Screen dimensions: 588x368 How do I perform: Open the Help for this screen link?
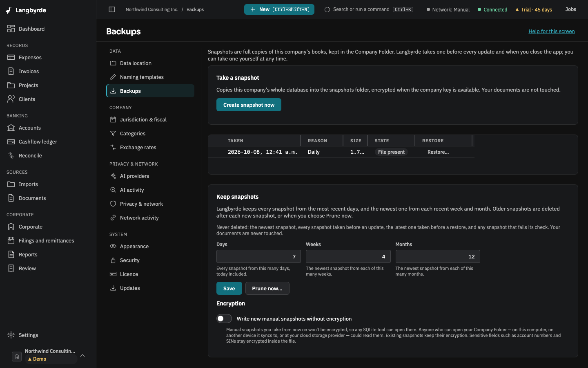(x=552, y=31)
